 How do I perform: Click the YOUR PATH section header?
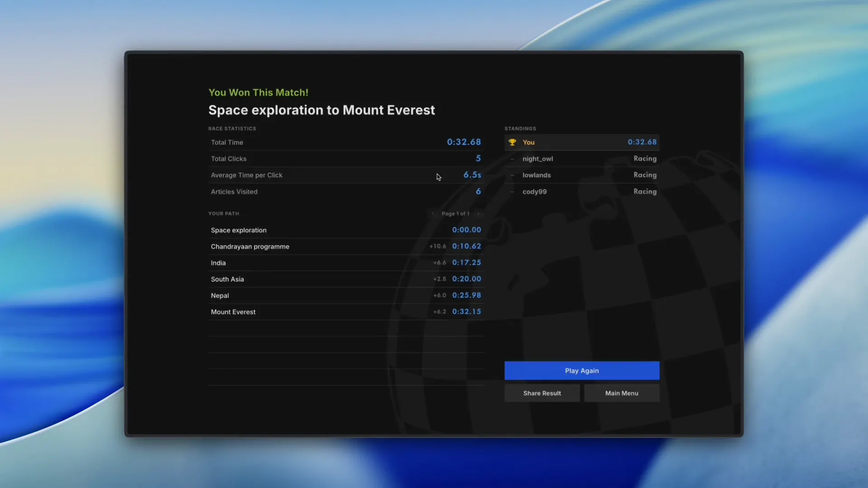(x=224, y=214)
